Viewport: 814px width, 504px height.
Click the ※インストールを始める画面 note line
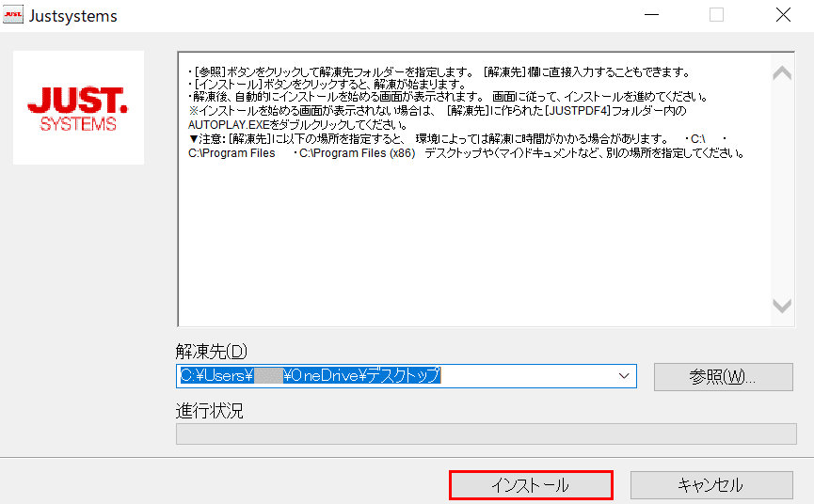pos(437,110)
